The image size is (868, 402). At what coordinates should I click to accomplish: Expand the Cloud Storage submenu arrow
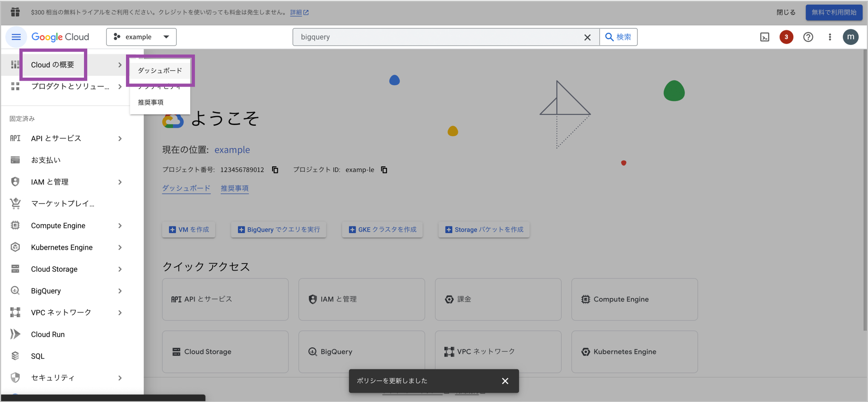[x=120, y=269]
